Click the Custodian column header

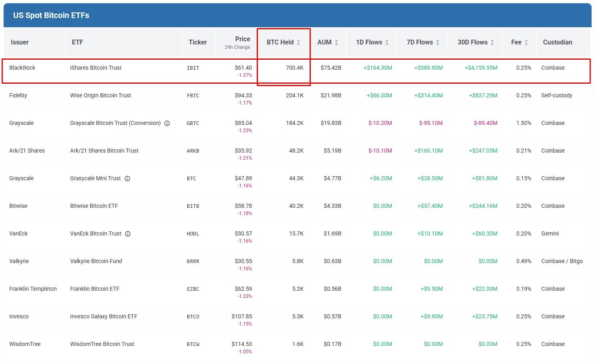pyautogui.click(x=558, y=42)
